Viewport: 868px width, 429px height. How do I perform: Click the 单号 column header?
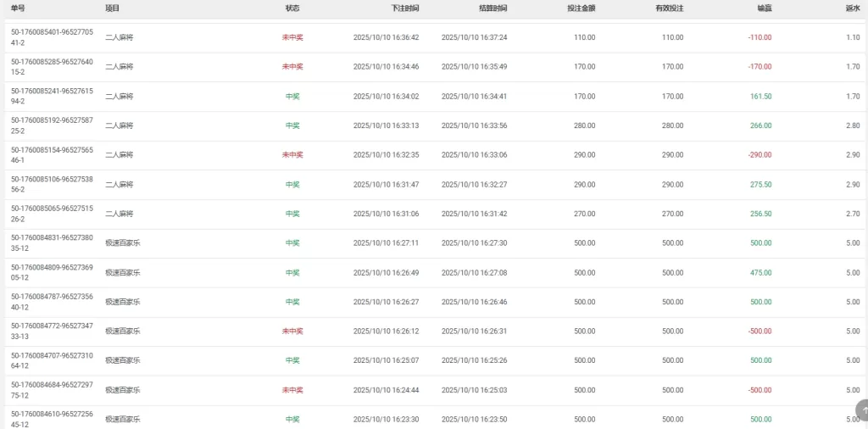[19, 8]
